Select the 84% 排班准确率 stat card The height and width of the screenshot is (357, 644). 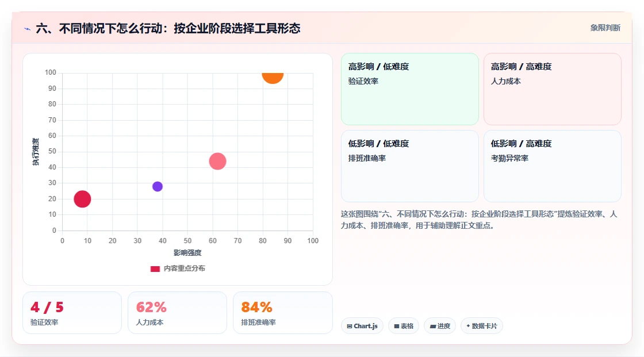click(282, 313)
